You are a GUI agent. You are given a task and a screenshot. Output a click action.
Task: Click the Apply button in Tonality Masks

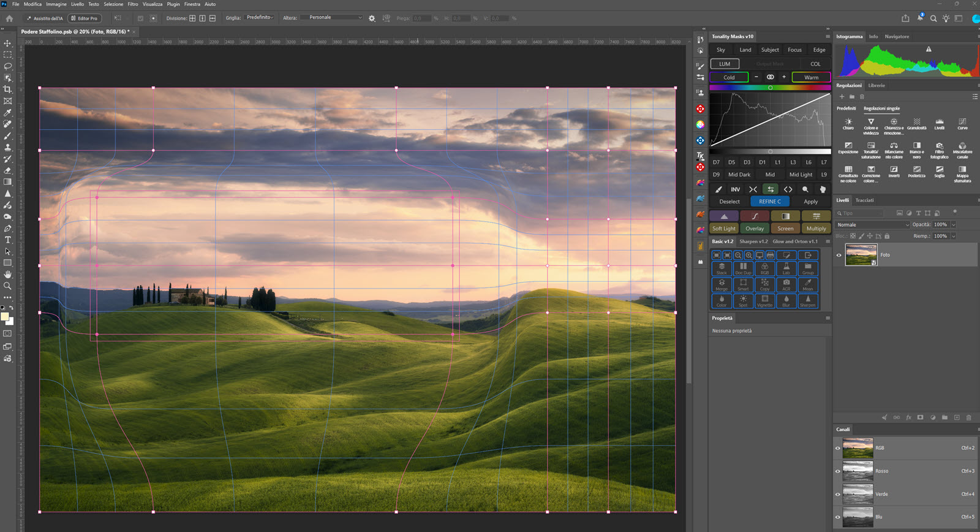[x=810, y=202]
